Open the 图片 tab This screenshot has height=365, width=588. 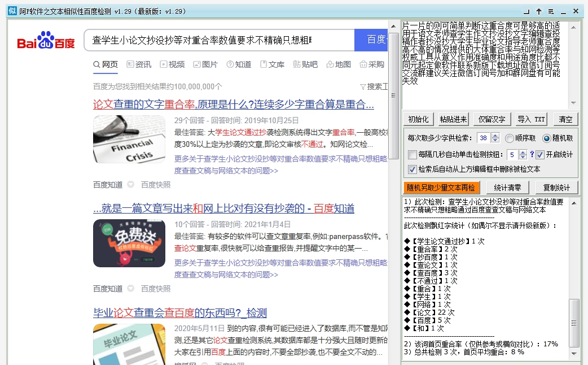tap(205, 64)
